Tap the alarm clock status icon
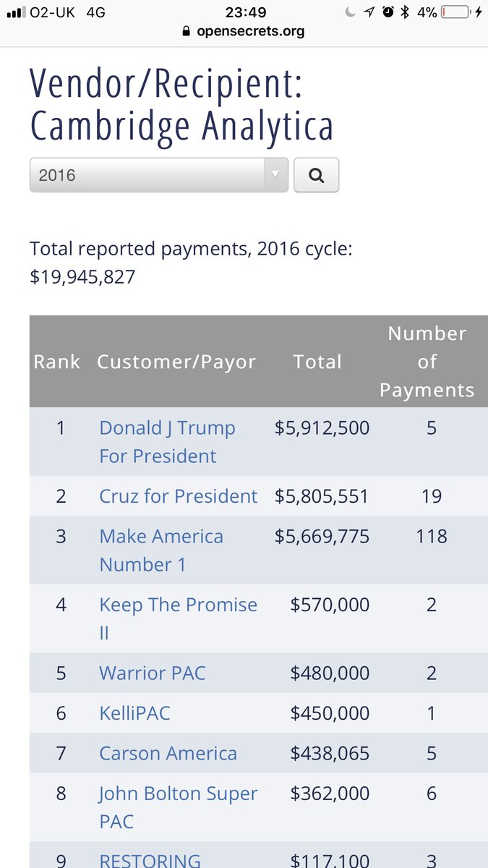 click(388, 12)
